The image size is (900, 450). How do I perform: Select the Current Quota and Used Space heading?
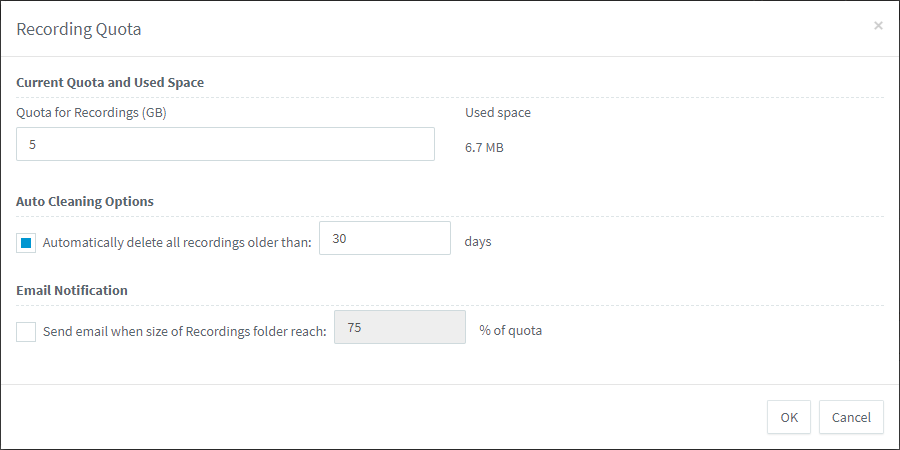(x=110, y=82)
